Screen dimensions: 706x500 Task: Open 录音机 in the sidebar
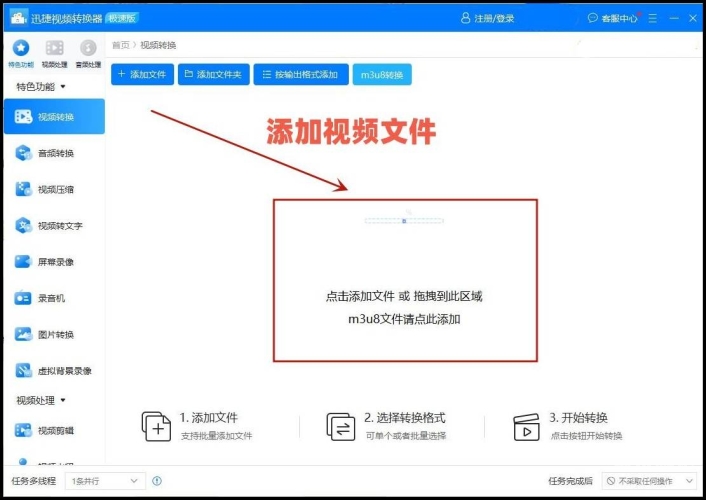[x=54, y=298]
